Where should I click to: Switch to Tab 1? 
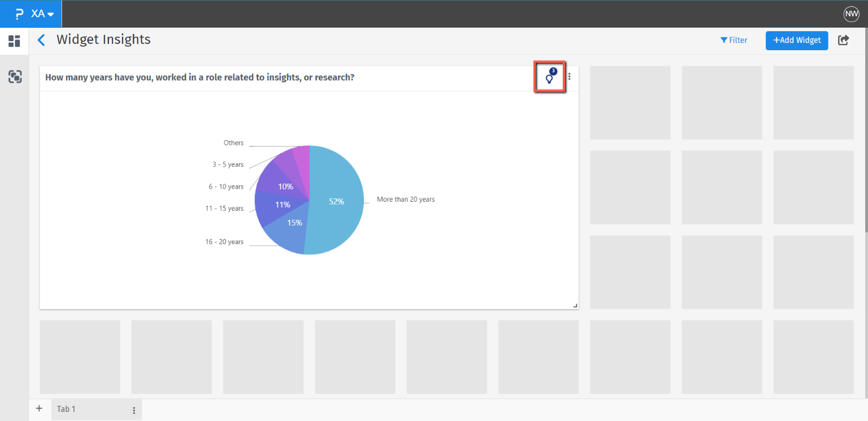66,409
